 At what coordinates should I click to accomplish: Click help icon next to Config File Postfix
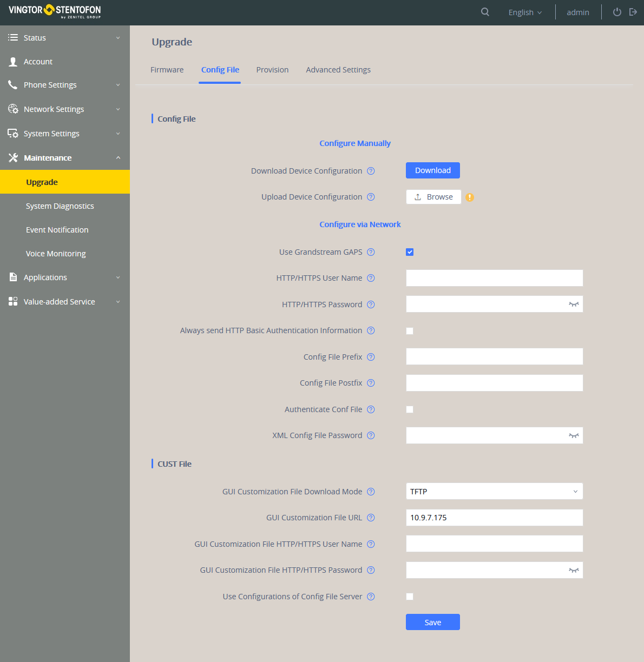[x=371, y=383]
